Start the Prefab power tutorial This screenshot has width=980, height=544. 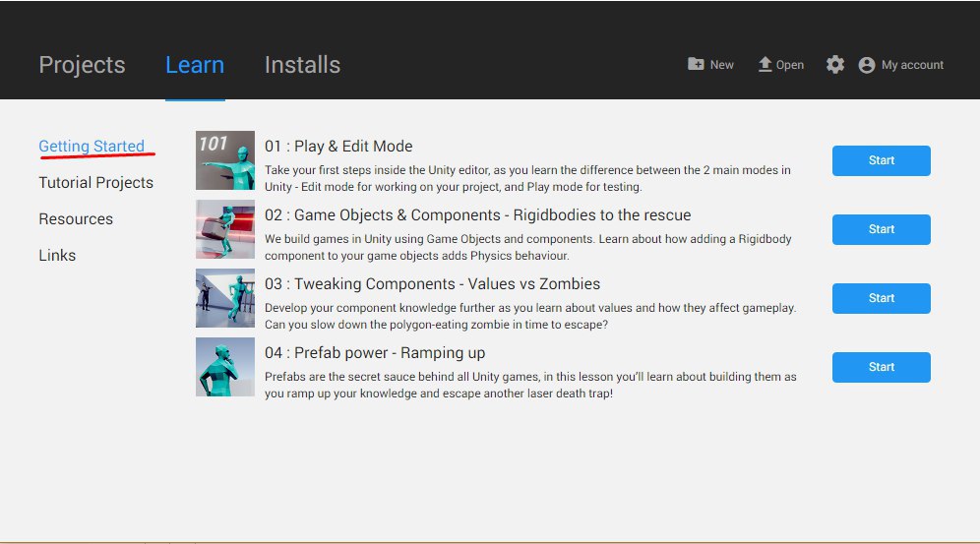tap(882, 367)
